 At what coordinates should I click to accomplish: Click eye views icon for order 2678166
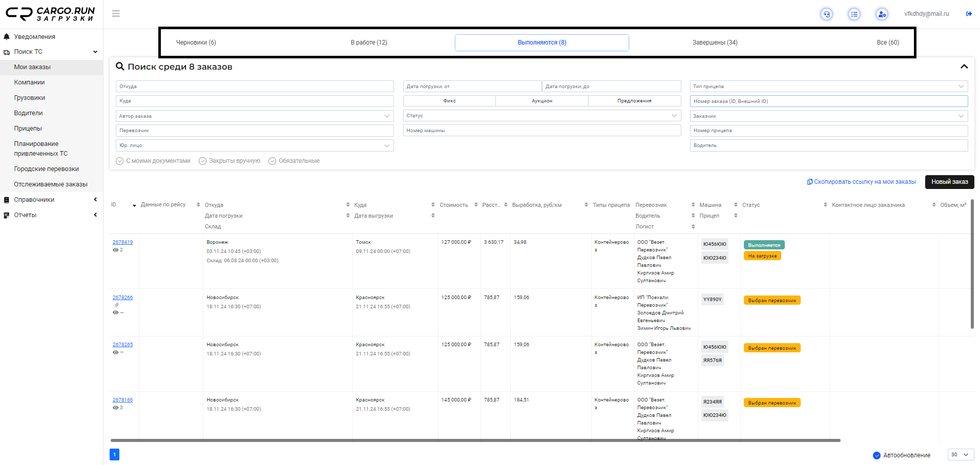(x=115, y=408)
